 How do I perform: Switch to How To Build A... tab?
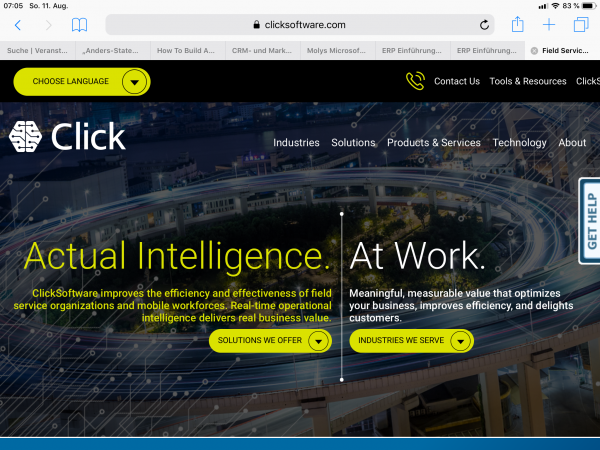pyautogui.click(x=186, y=51)
